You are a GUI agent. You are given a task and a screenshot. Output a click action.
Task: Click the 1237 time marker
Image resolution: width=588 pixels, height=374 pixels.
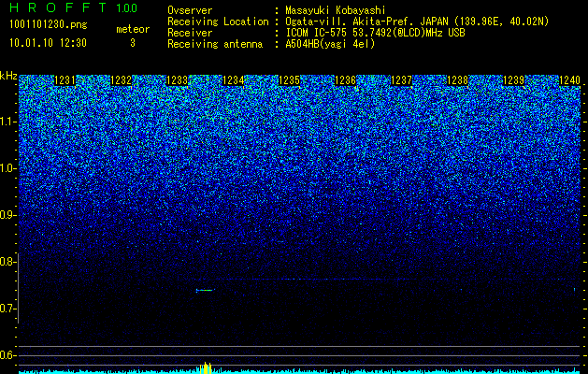401,80
